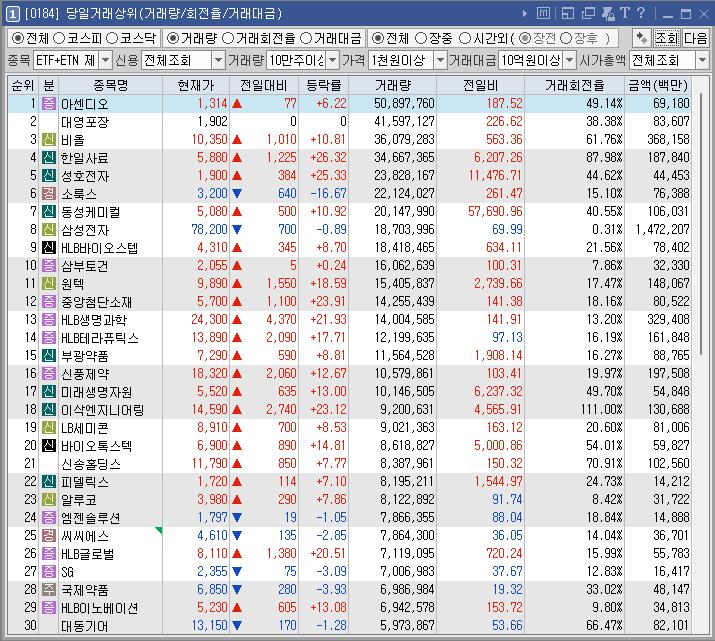Select the 전체 market radio button

point(18,38)
